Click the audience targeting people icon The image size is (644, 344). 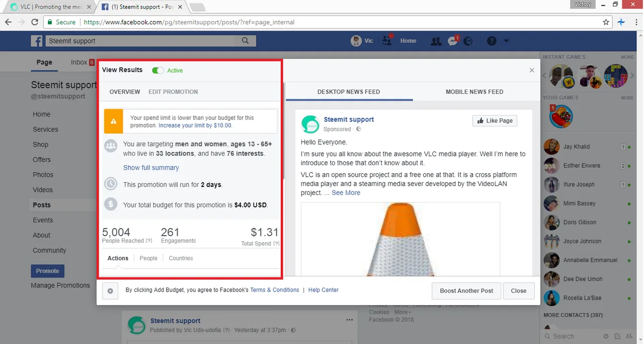[x=110, y=146]
